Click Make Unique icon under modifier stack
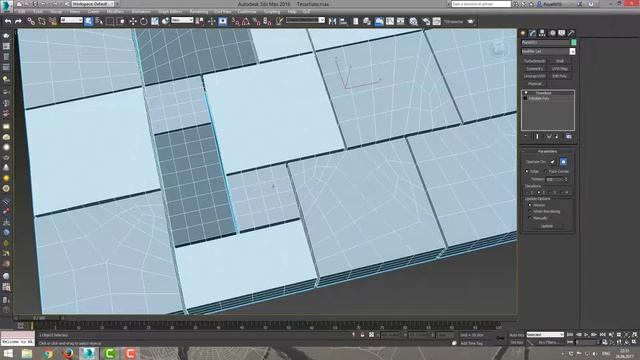 coord(549,136)
